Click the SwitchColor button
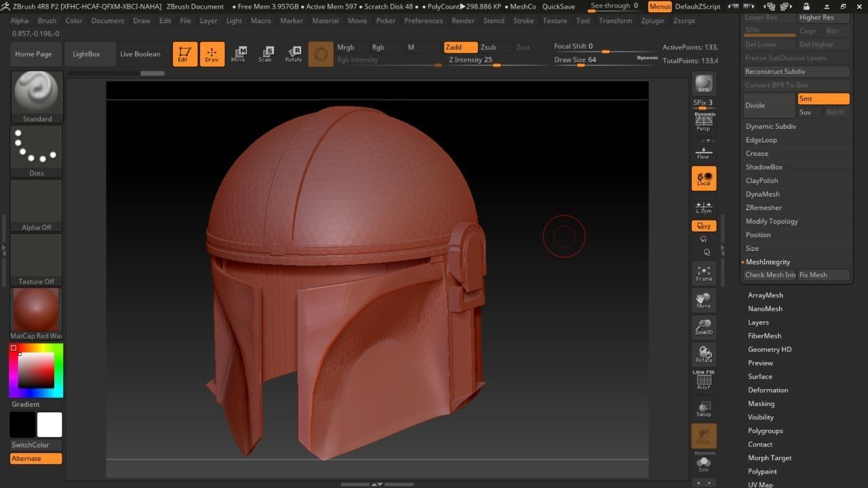Screen dimensions: 868x488 [x=37, y=445]
